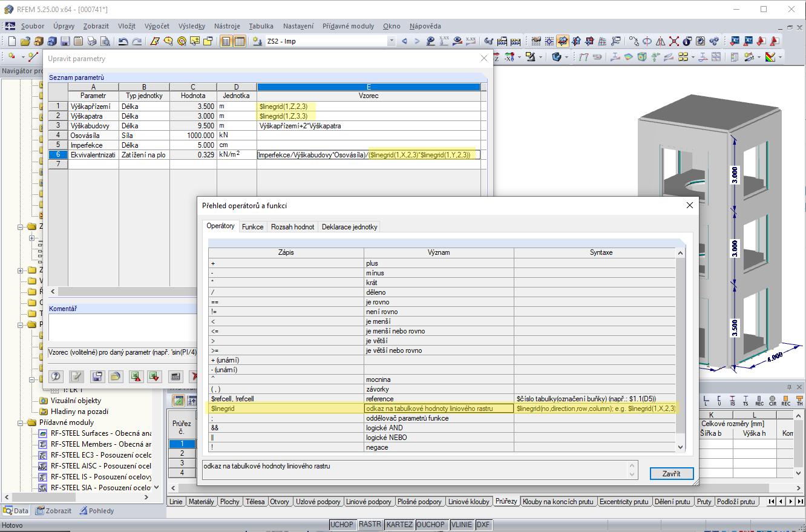Viewport: 806px width, 532px height.
Task: Switch to the Rozsah hodnot tab
Action: (x=293, y=227)
